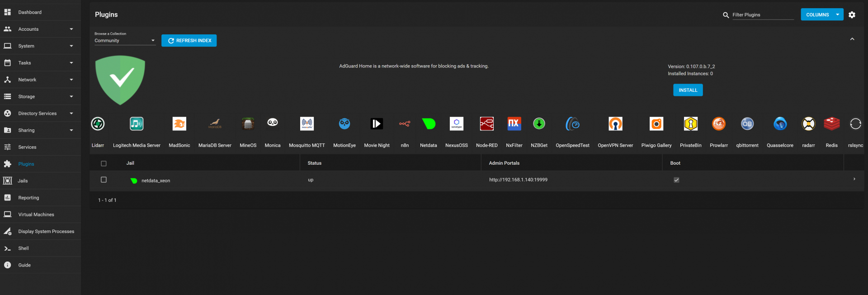Expand the System sidebar menu

click(x=40, y=46)
